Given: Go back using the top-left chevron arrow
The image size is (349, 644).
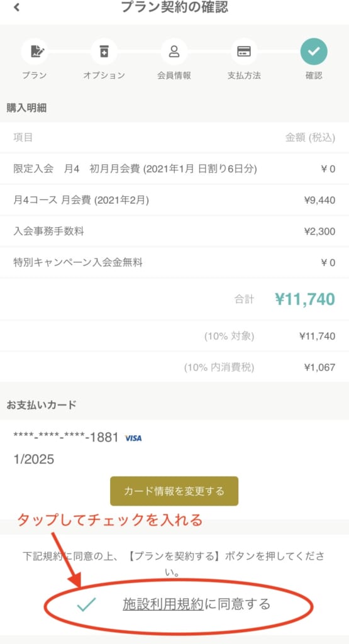Looking at the screenshot, I should click(17, 7).
